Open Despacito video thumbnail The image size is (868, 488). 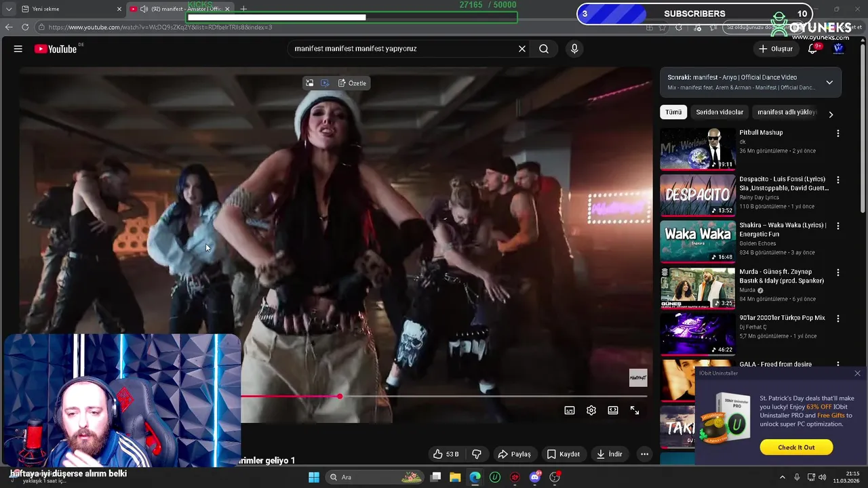pos(698,195)
